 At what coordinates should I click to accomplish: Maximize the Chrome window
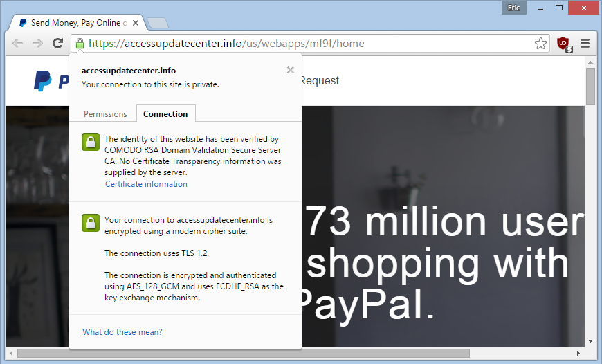coord(559,8)
